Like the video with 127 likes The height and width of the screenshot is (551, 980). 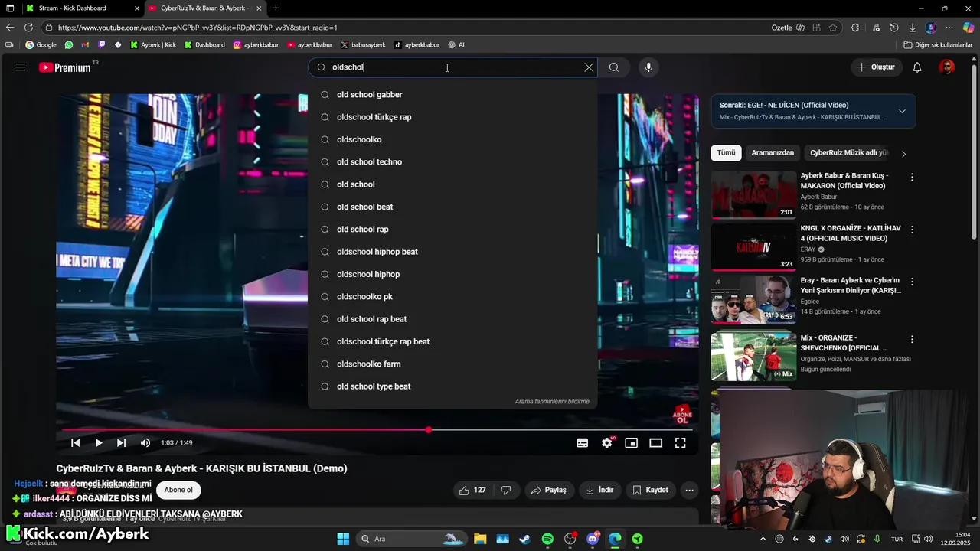coord(472,490)
